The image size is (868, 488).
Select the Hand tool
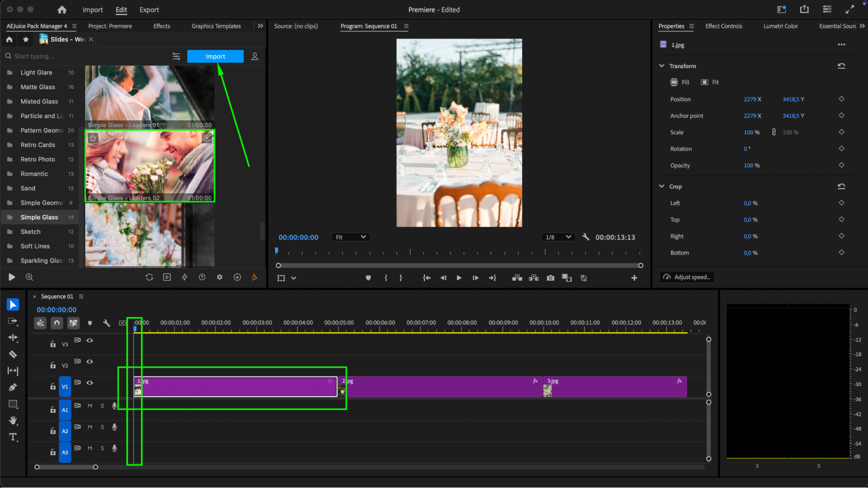pyautogui.click(x=13, y=420)
